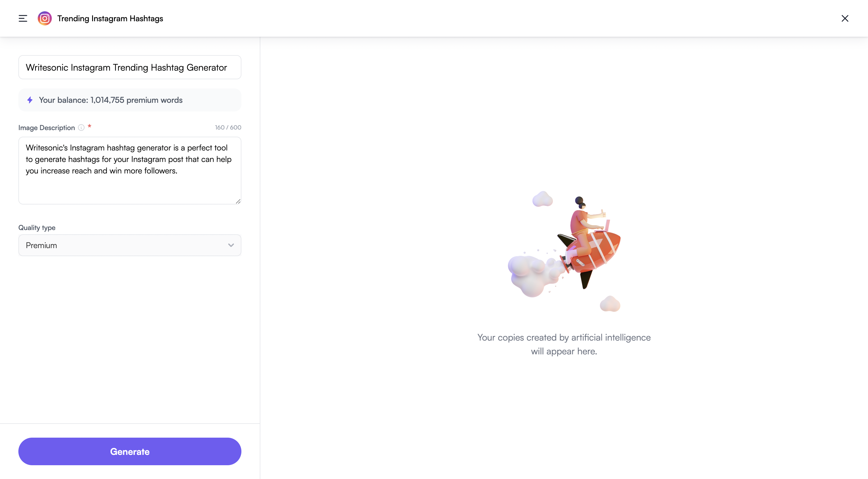Close the Trending Instagram Hashtags panel
Viewport: 868px width, 479px height.
[845, 19]
